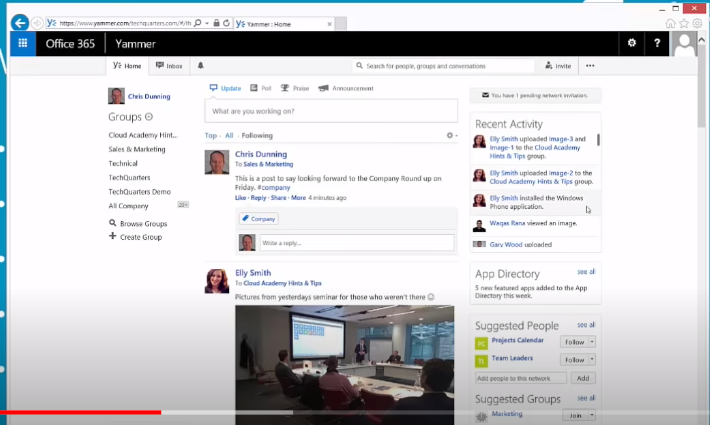
Task: Open the #company hashtag link
Action: tap(273, 187)
